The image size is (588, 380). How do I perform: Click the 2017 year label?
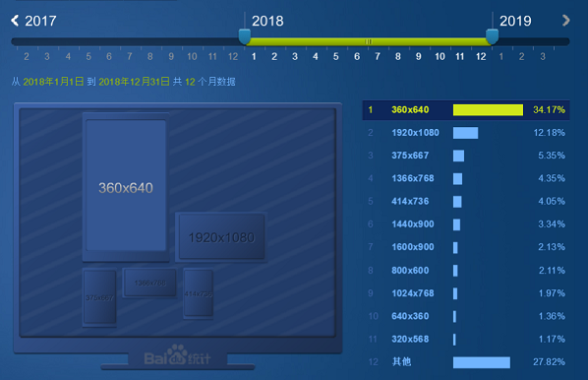(40, 21)
